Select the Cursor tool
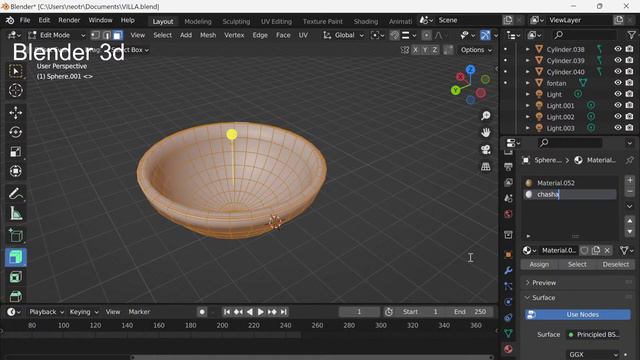640x360 pixels. [16, 90]
